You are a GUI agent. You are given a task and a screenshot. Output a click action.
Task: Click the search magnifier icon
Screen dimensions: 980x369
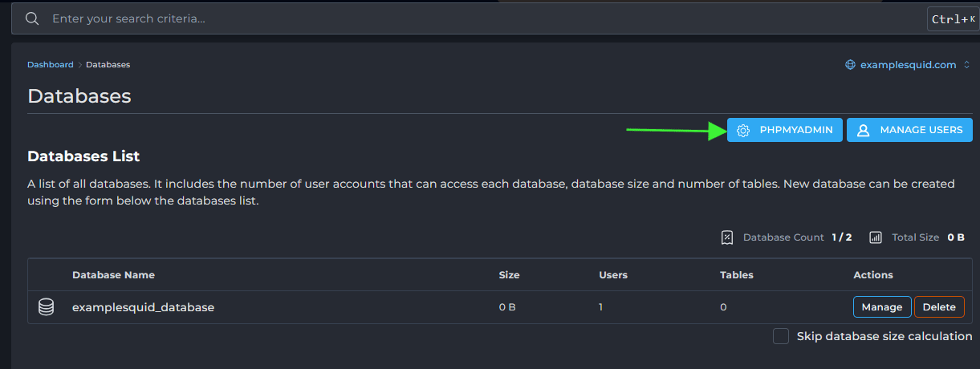click(x=32, y=18)
